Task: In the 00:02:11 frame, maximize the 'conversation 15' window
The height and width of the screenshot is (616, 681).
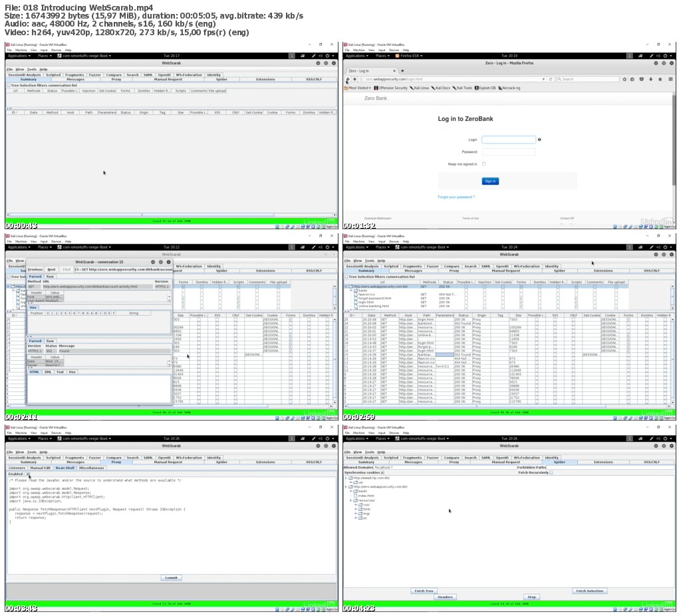Action: [161, 262]
